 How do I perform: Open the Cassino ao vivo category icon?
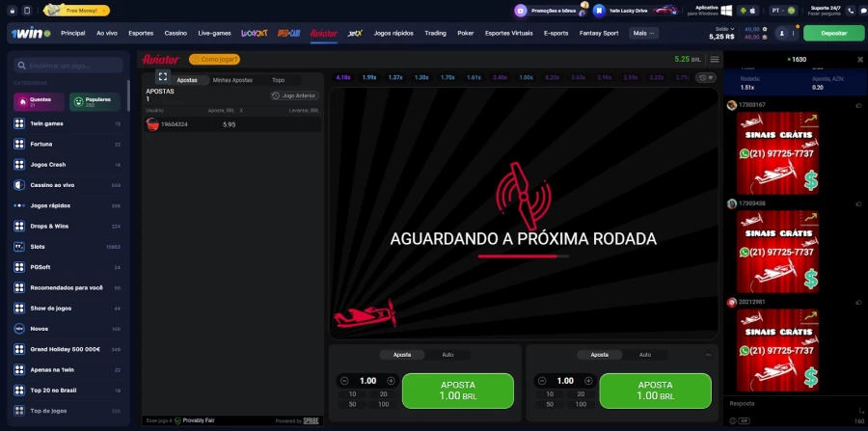19,185
